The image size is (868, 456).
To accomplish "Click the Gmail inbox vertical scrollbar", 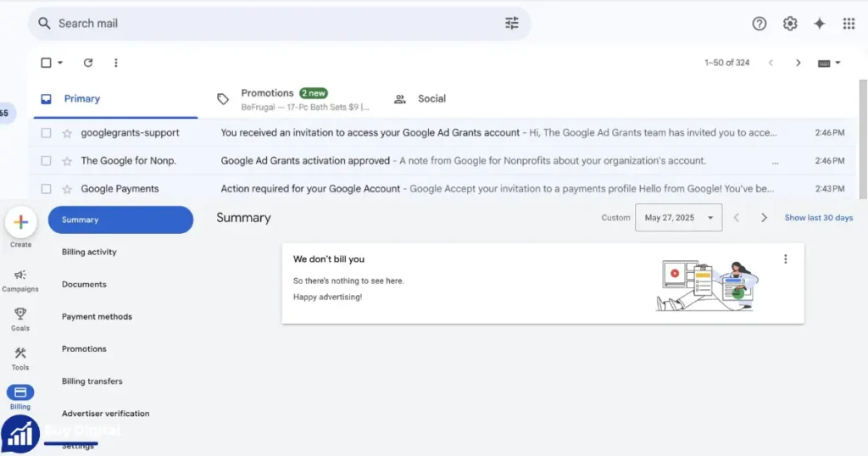I will 863,138.
